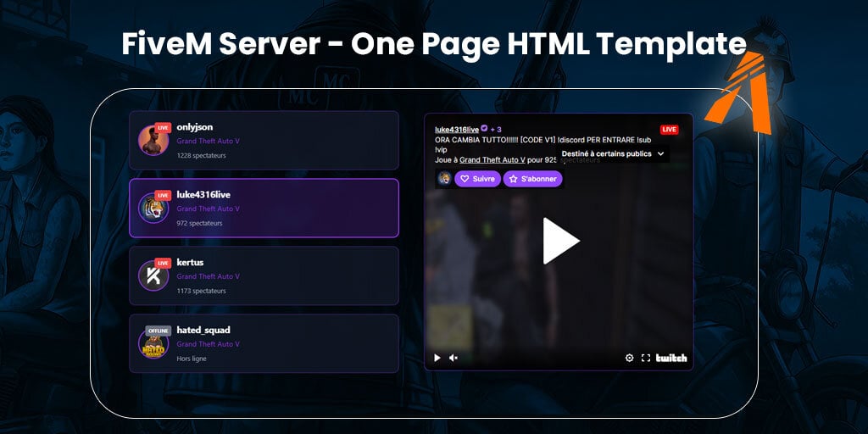Toggle fullscreen in the Twitch player
Image resolution: width=868 pixels, height=434 pixels.
[x=645, y=359]
